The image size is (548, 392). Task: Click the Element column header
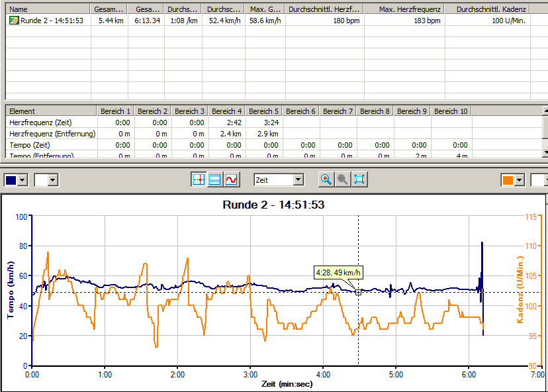(x=51, y=111)
